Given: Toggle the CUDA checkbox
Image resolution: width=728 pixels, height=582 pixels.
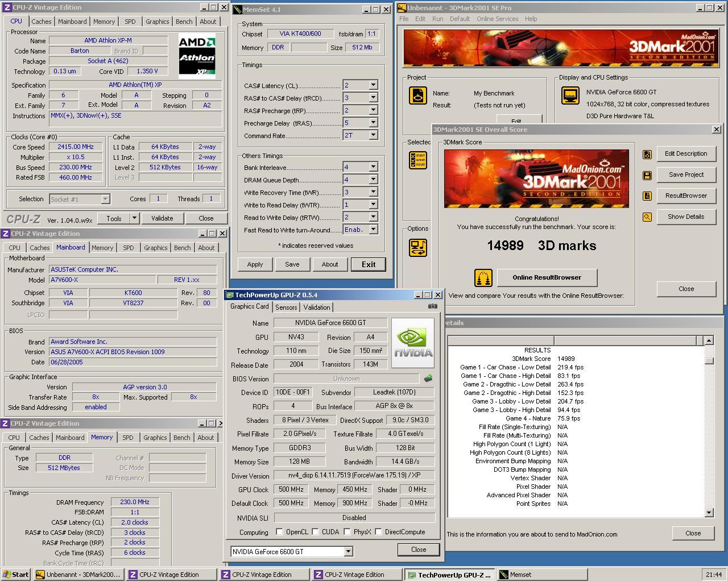Looking at the screenshot, I should tap(316, 532).
